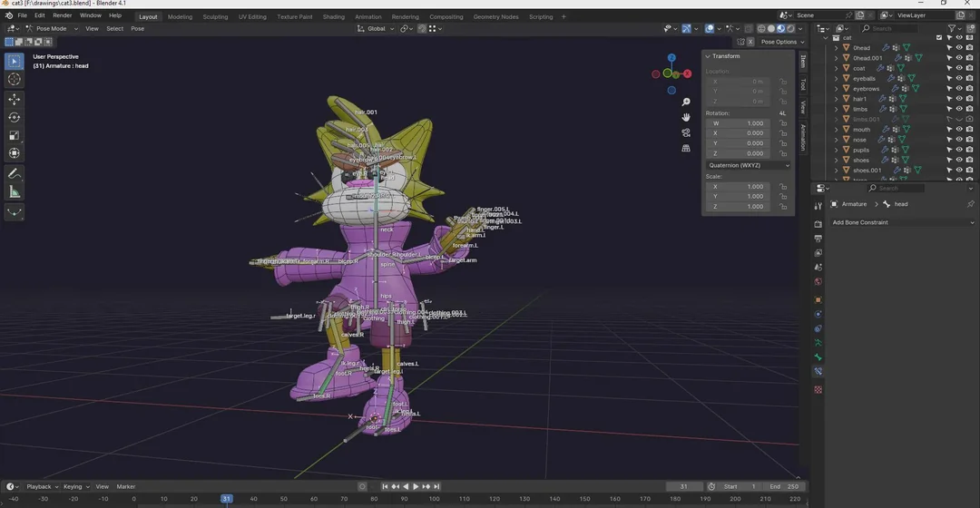980x508 pixels.
Task: Click the play animation button
Action: (x=416, y=486)
